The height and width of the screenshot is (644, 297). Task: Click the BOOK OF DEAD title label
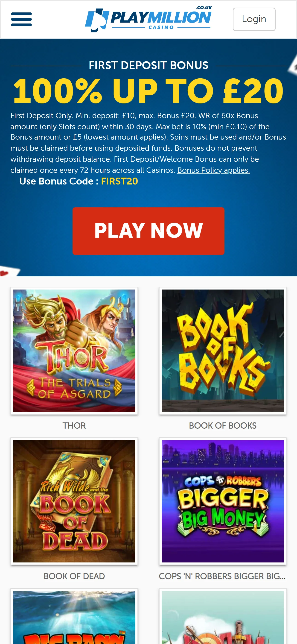tap(74, 576)
